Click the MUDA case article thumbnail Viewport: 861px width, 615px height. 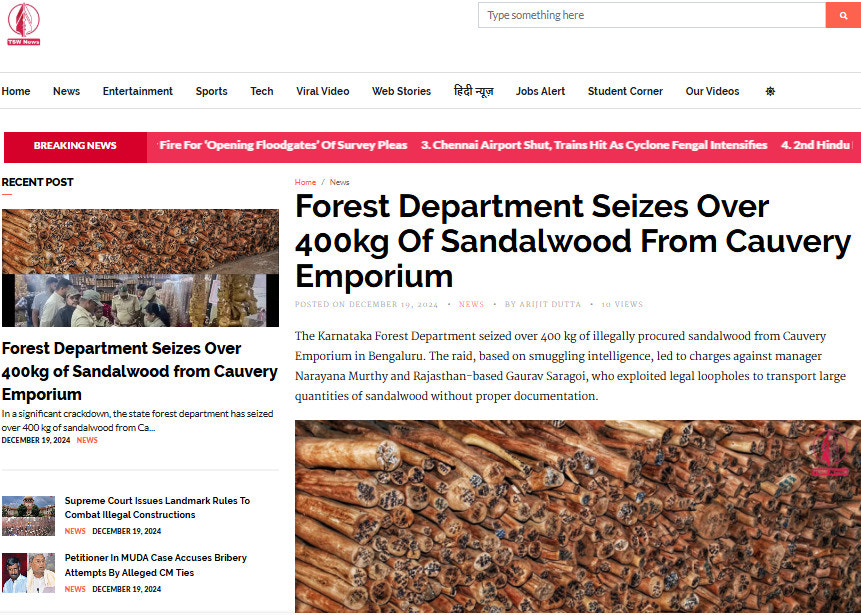pos(29,573)
